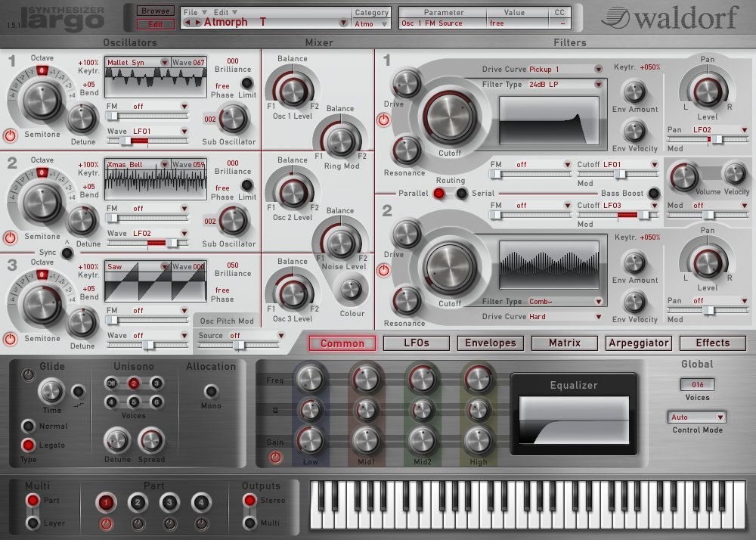Click the Glide power icon
Viewport: 756px width, 540px height.
[x=29, y=374]
